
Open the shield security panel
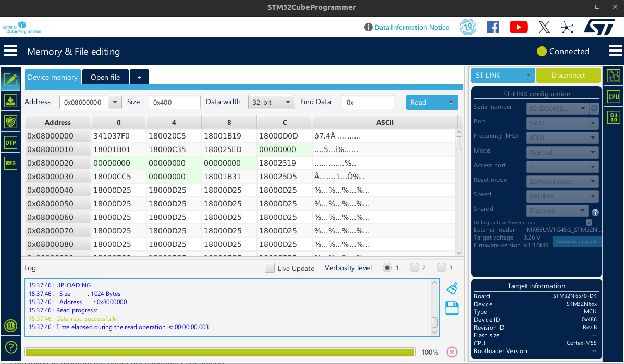click(10, 121)
